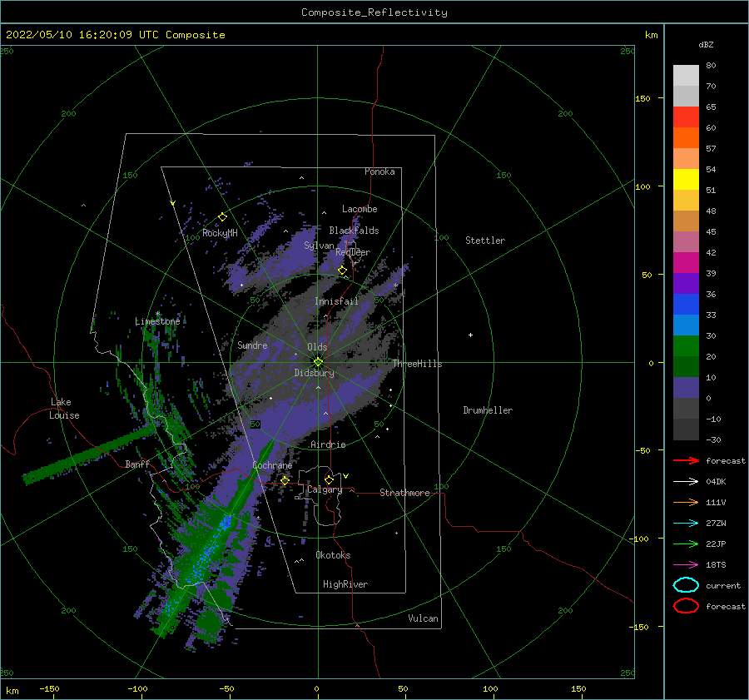Viewport: 749px width, 700px height.
Task: Click the Drumheller town label
Action: pyautogui.click(x=488, y=410)
